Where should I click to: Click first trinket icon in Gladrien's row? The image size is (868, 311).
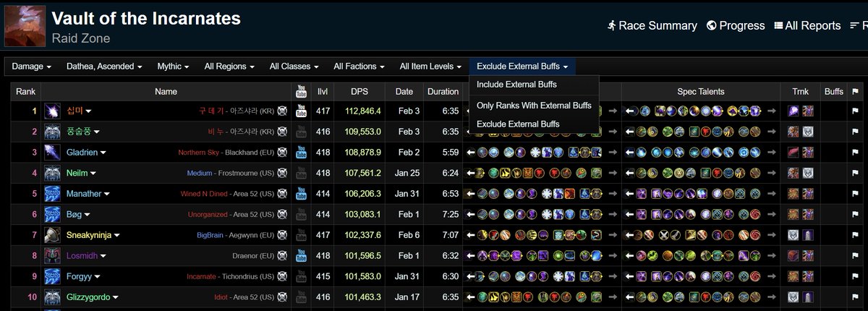[x=793, y=153]
